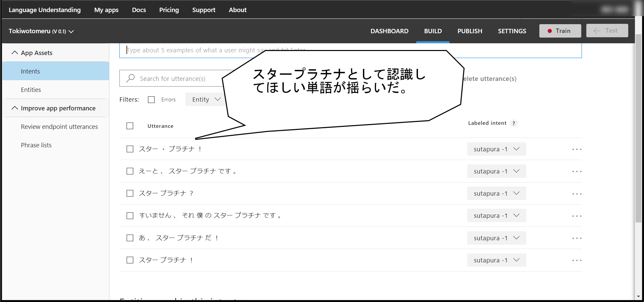Image resolution: width=644 pixels, height=302 pixels.
Task: Open Docs in top menu
Action: (x=139, y=10)
